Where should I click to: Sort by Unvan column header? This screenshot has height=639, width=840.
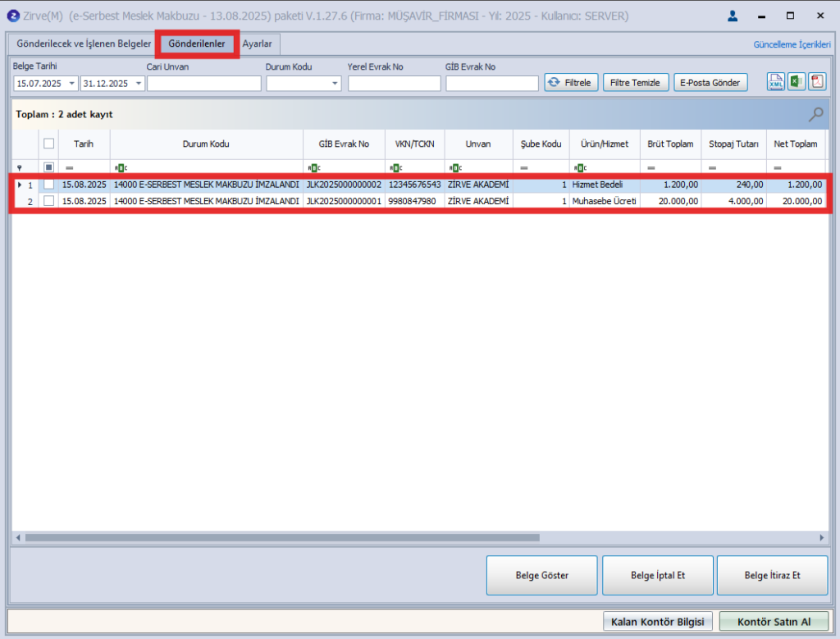[x=478, y=144]
